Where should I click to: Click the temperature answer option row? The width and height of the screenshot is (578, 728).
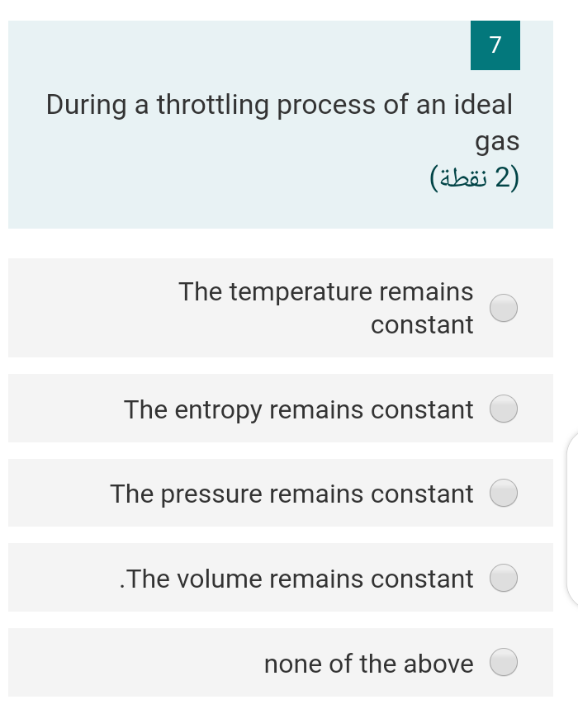tap(281, 307)
